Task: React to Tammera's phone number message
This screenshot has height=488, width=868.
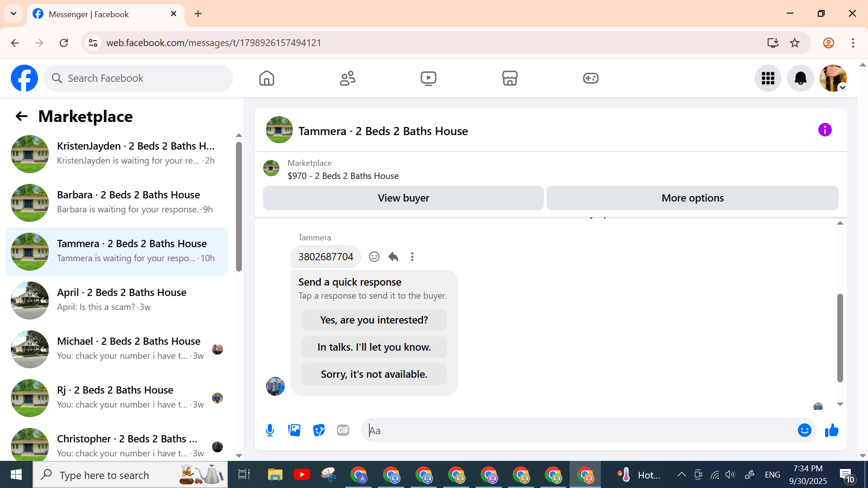Action: click(374, 257)
